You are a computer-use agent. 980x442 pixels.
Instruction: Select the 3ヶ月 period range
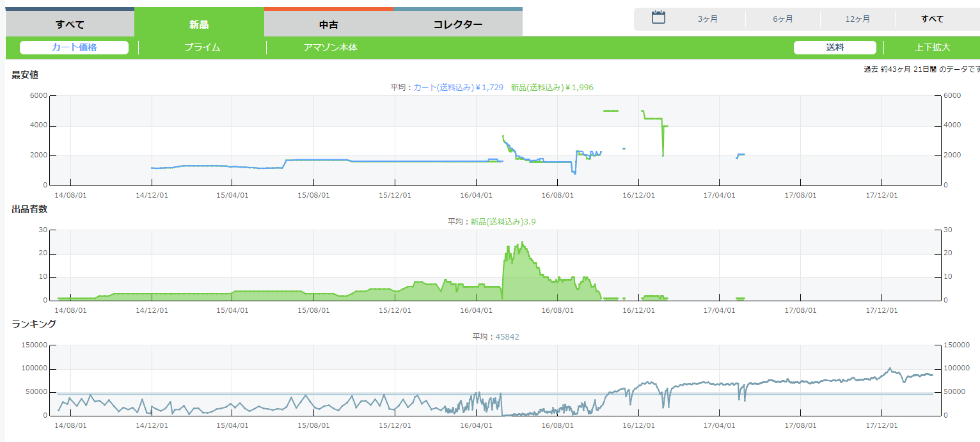[707, 19]
